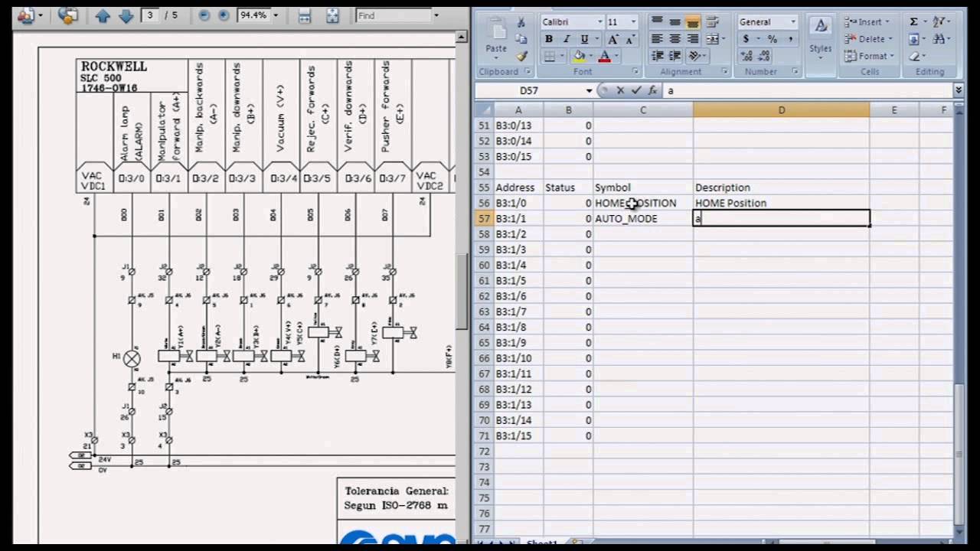Decrease cell indent
Image resolution: width=980 pixels, height=551 pixels.
[657, 56]
